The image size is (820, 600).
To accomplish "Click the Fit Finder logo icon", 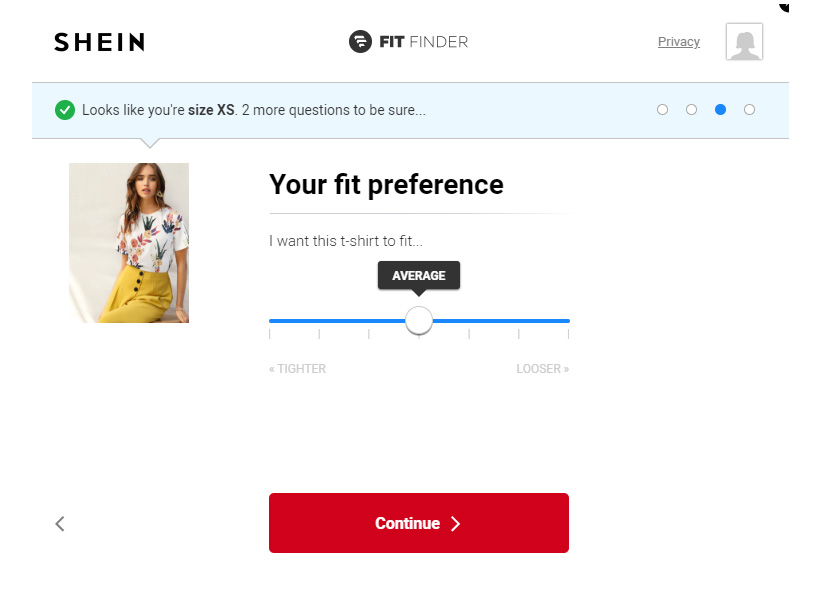I will point(358,42).
